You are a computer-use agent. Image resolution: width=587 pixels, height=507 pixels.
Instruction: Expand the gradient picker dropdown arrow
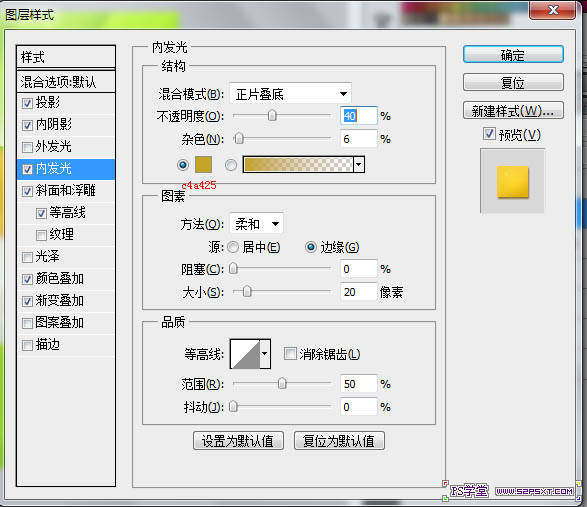(359, 164)
